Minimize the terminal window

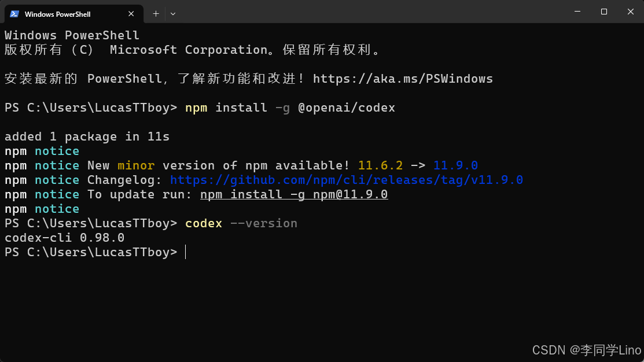(577, 12)
